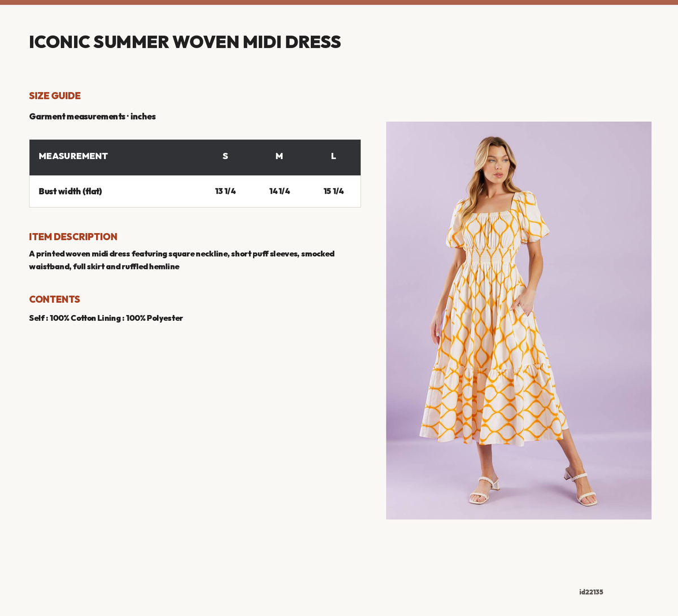678x616 pixels.
Task: Click the '100% Cotton Lining' contents line
Action: coord(106,318)
